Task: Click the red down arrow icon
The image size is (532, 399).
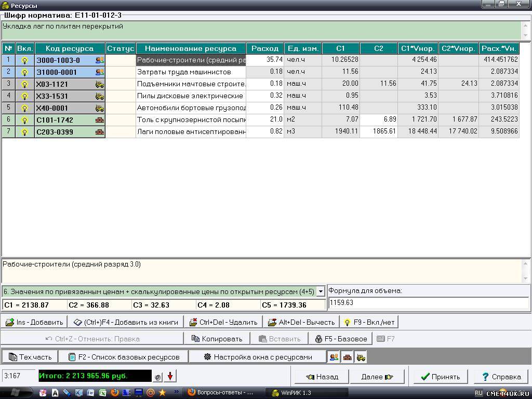Action: 170,376
